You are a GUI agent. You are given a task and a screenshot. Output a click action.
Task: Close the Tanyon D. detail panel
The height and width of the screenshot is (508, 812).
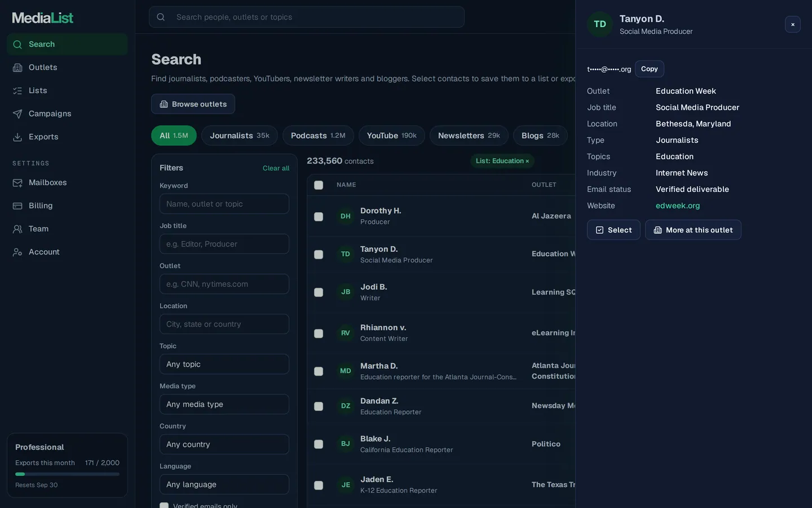pyautogui.click(x=793, y=24)
